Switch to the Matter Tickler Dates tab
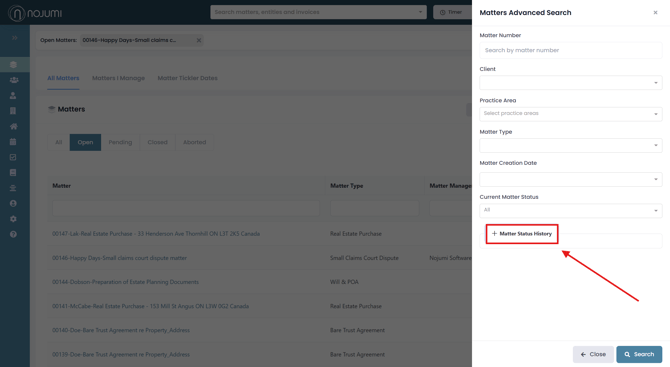Screen dimensions: 670x367 pos(187,78)
